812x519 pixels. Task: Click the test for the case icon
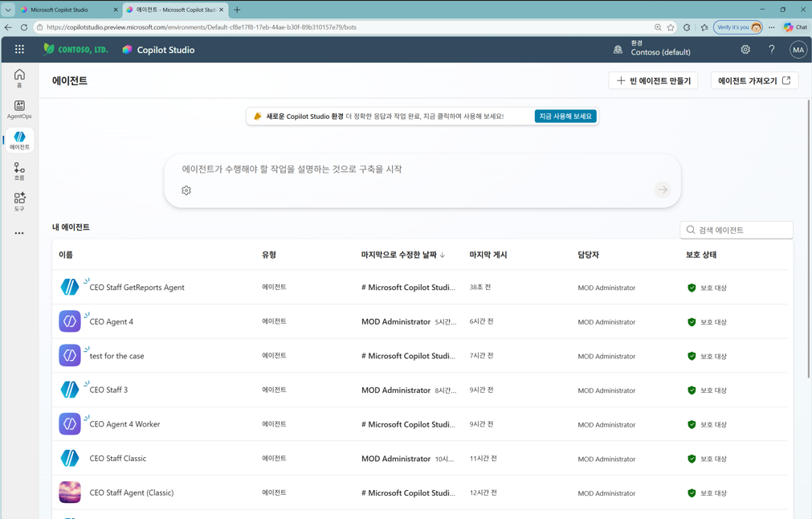pos(70,355)
